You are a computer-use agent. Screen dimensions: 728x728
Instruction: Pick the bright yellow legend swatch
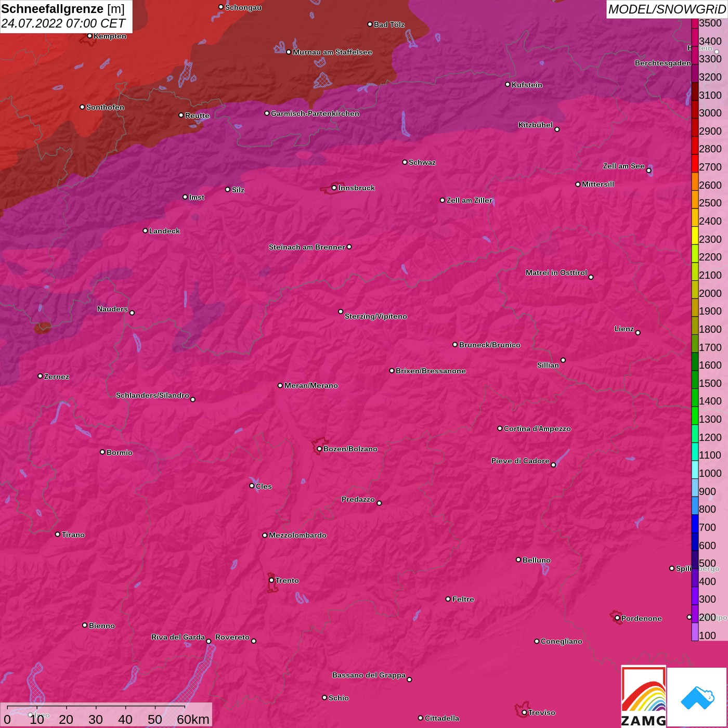click(x=695, y=236)
